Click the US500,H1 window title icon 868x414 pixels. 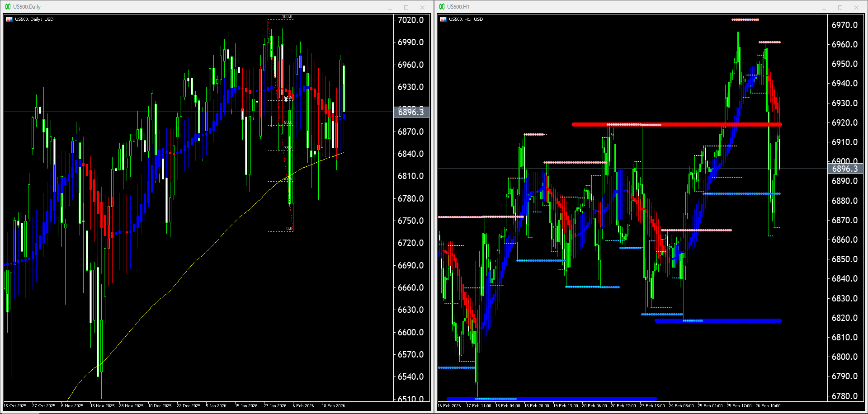(x=442, y=7)
